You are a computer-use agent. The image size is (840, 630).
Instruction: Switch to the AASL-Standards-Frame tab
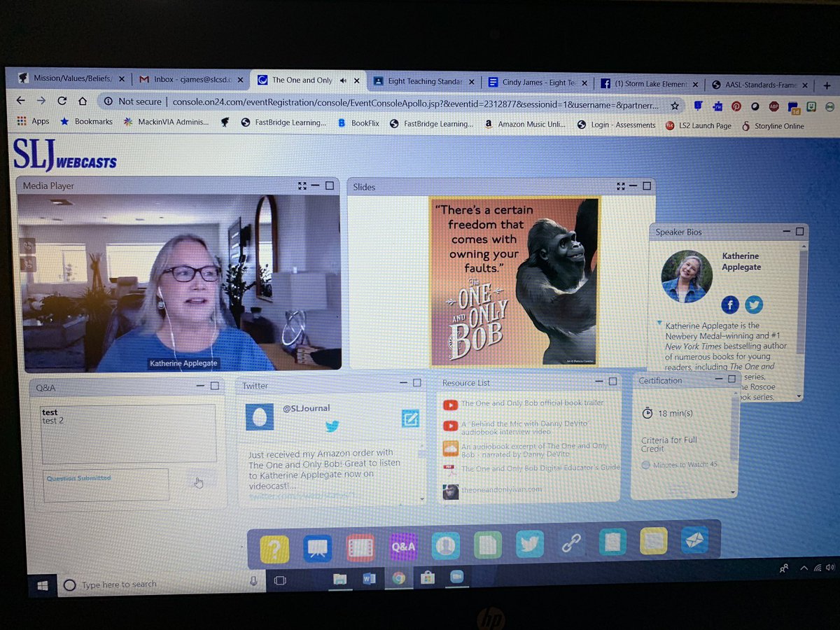(x=760, y=85)
